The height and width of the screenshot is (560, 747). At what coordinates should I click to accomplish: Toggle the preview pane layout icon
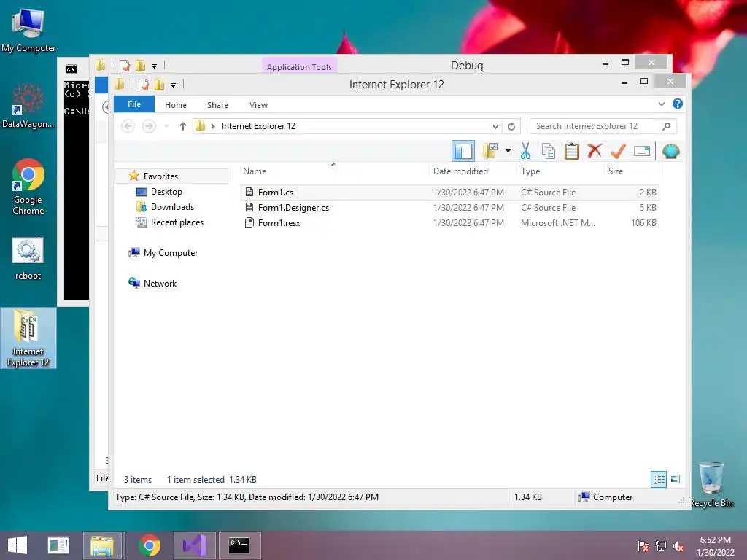point(463,152)
